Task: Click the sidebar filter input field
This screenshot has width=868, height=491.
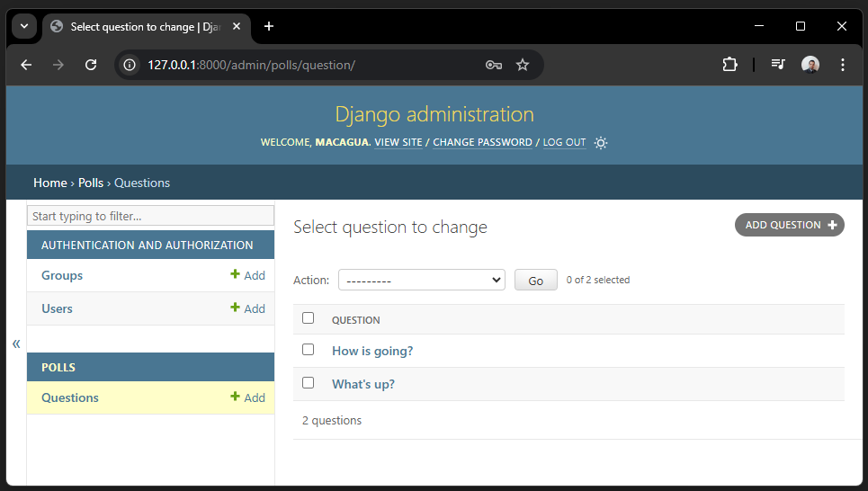Action: click(150, 216)
